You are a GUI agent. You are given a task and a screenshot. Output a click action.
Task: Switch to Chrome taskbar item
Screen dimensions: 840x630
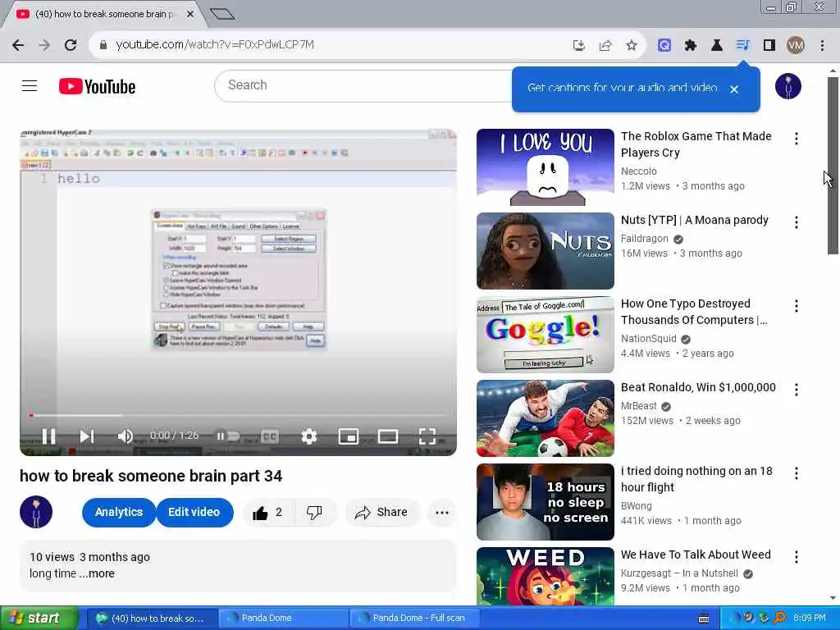point(151,619)
